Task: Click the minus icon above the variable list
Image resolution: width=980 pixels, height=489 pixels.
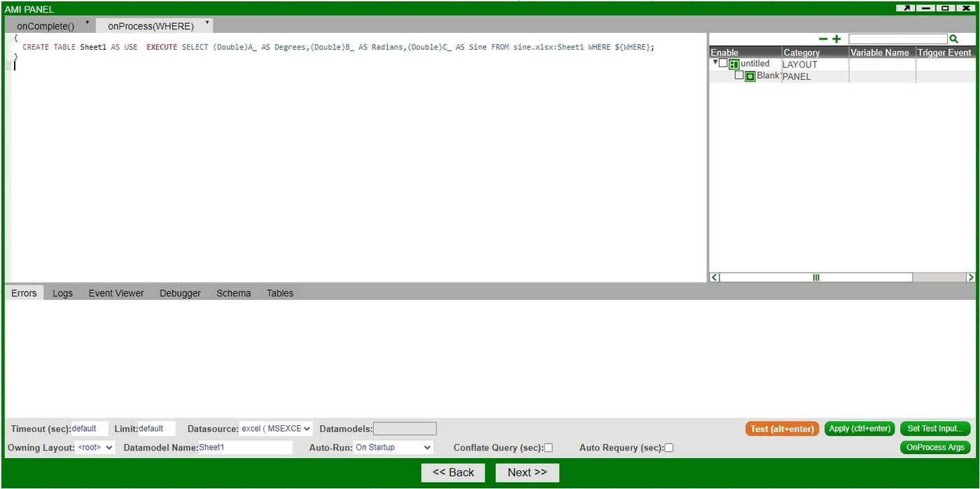Action: [825, 39]
